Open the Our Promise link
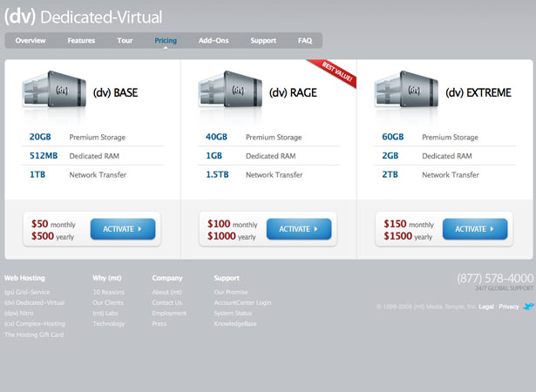The width and height of the screenshot is (536, 392). 231,292
